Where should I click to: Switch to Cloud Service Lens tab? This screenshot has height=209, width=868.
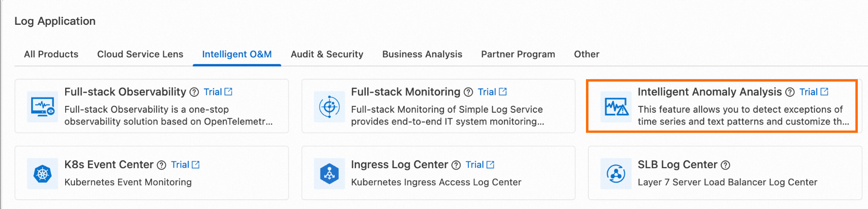pyautogui.click(x=140, y=54)
